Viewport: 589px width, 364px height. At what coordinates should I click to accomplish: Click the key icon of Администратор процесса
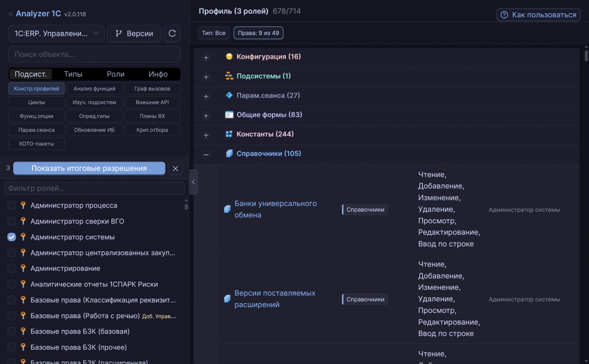tap(23, 205)
